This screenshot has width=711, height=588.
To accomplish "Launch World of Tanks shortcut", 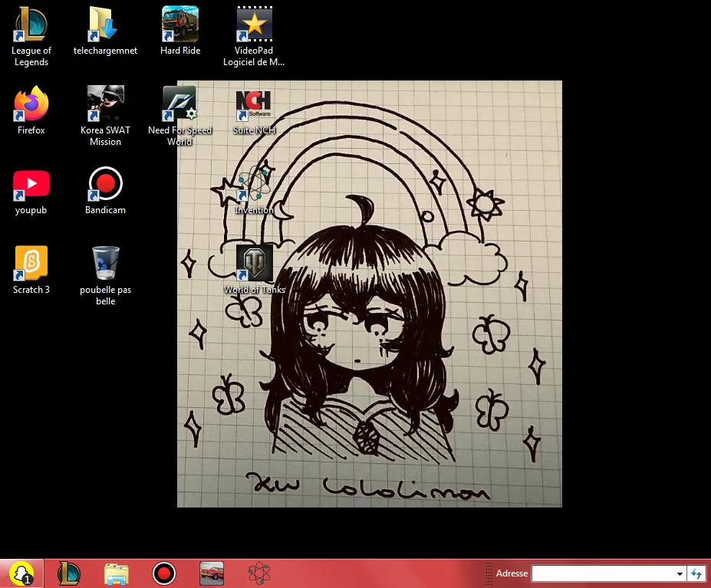I will [x=254, y=270].
